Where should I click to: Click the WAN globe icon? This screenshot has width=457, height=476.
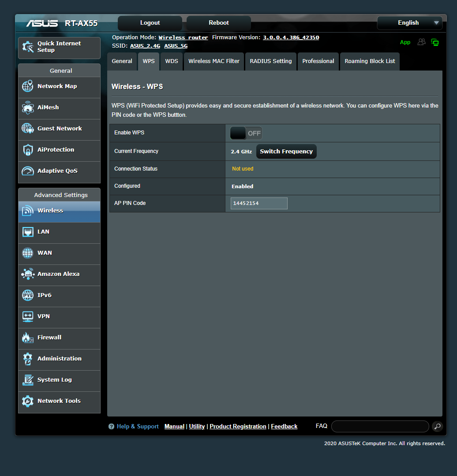coord(28,253)
